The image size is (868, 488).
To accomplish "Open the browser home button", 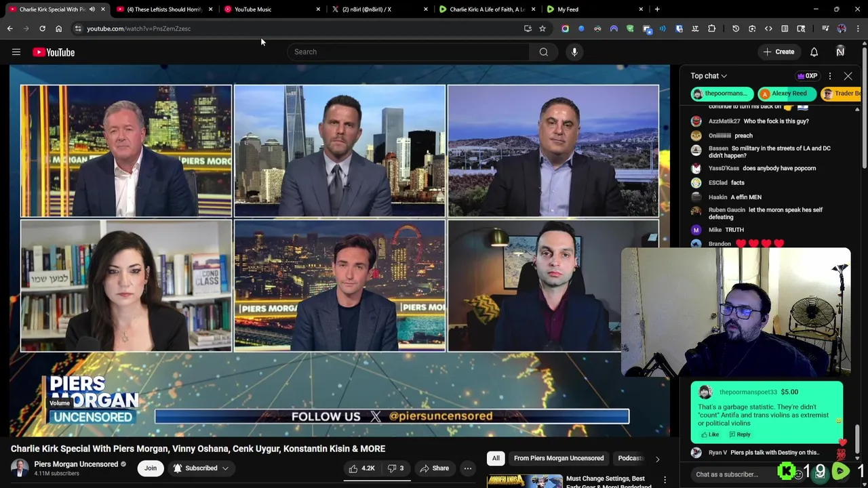I will click(x=58, y=28).
